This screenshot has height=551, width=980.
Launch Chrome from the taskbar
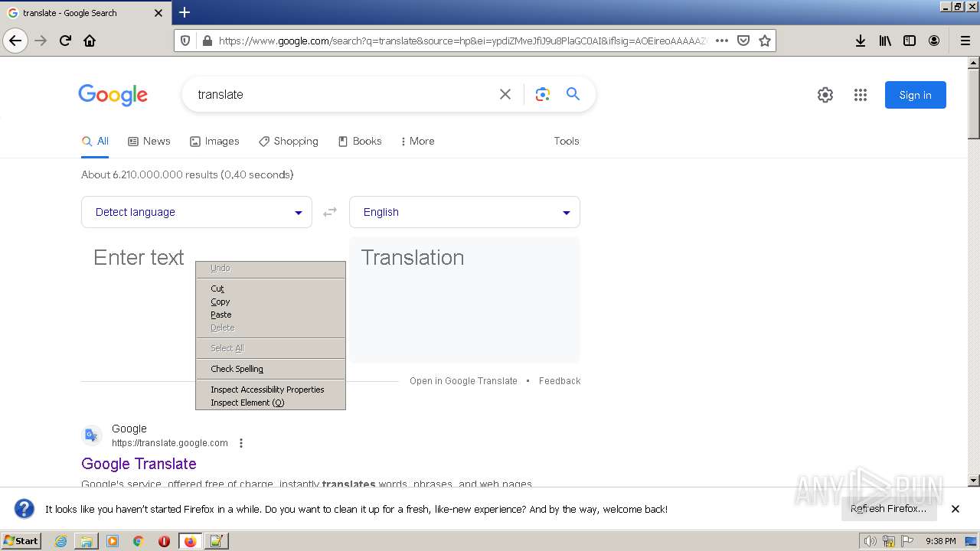click(x=139, y=541)
